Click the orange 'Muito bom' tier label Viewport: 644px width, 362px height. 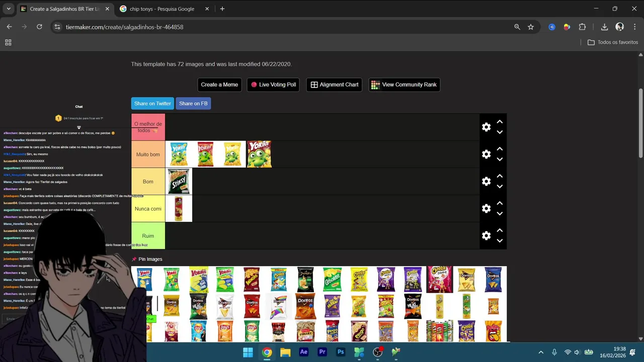click(148, 154)
